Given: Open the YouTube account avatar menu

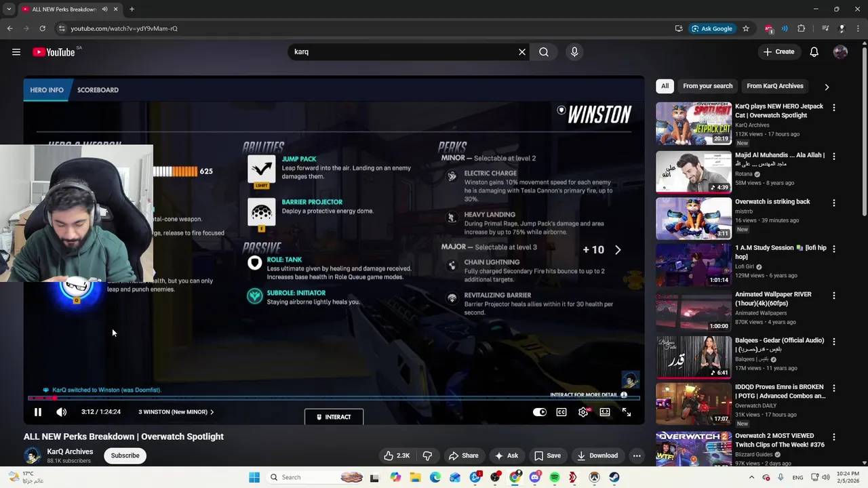Looking at the screenshot, I should (x=840, y=52).
